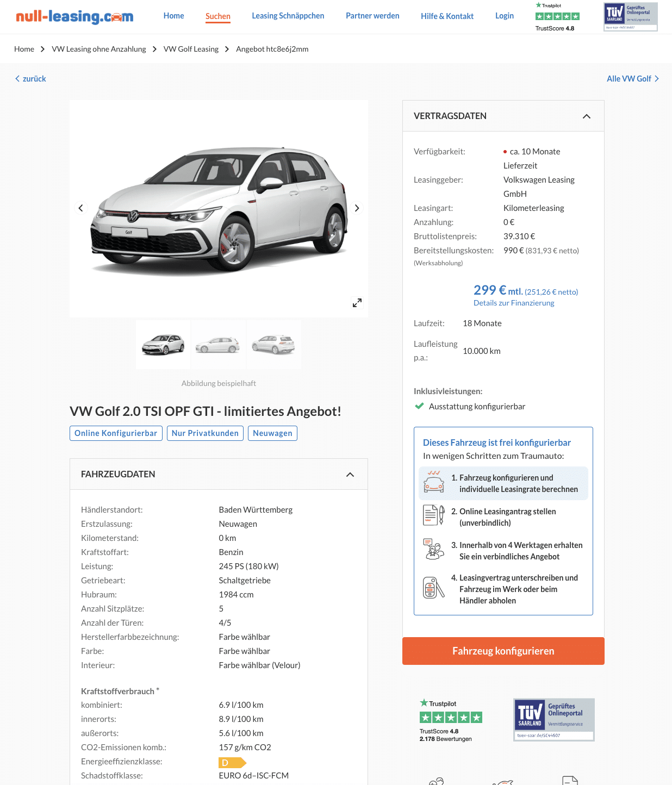This screenshot has height=785, width=672.
Task: Click the Schaltgetriebe value
Action: coord(245,580)
